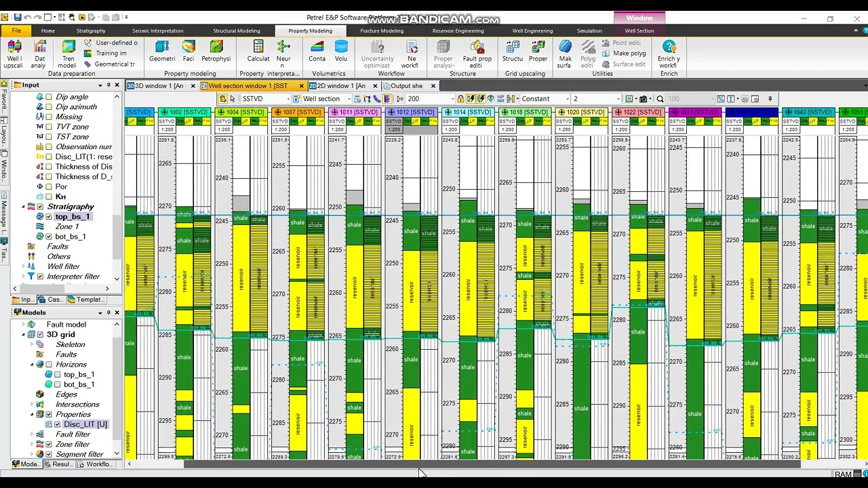Open Properties grid upscaling tool
This screenshot has height=488, width=868.
point(538,51)
